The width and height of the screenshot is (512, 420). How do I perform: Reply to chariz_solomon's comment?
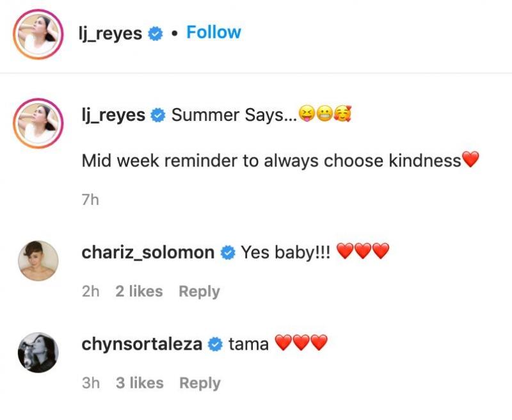[x=199, y=291]
